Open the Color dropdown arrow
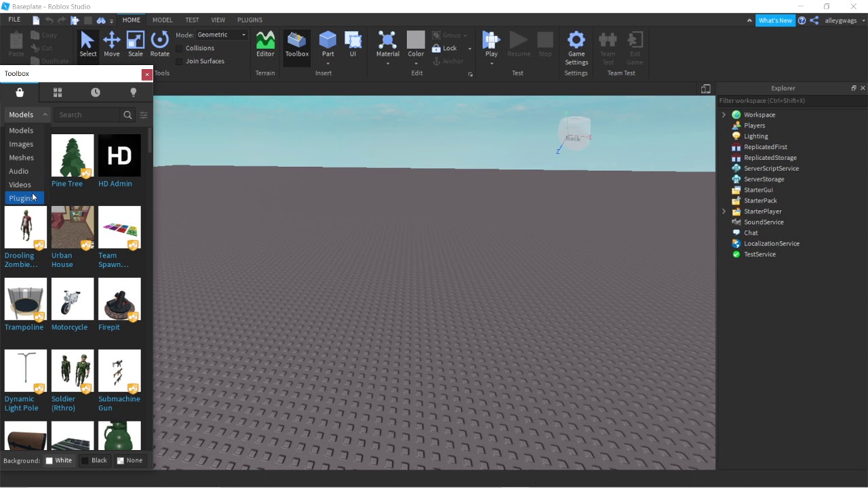This screenshot has height=488, width=868. click(x=416, y=64)
